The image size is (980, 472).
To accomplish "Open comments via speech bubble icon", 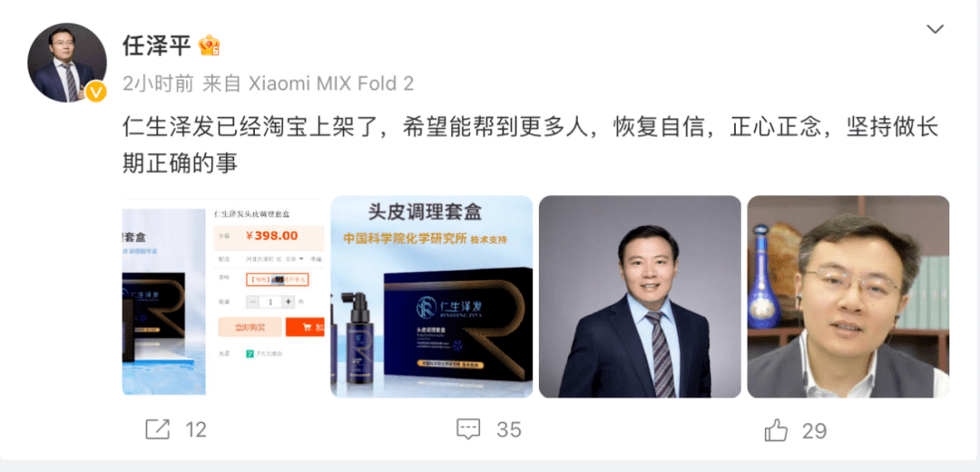I will pos(468,429).
